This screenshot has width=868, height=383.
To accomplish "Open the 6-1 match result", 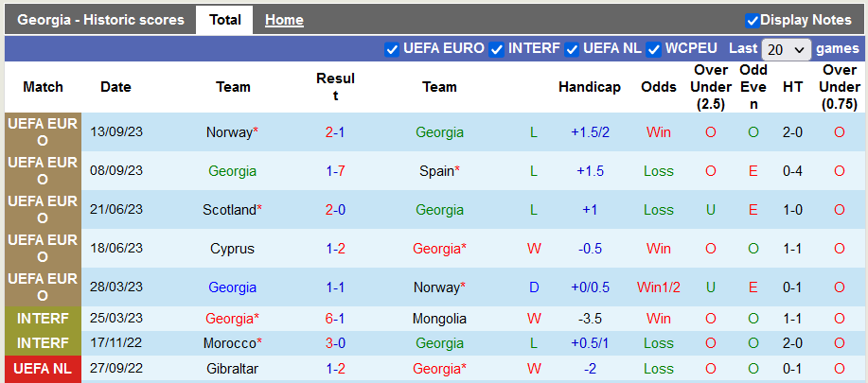I will (335, 319).
